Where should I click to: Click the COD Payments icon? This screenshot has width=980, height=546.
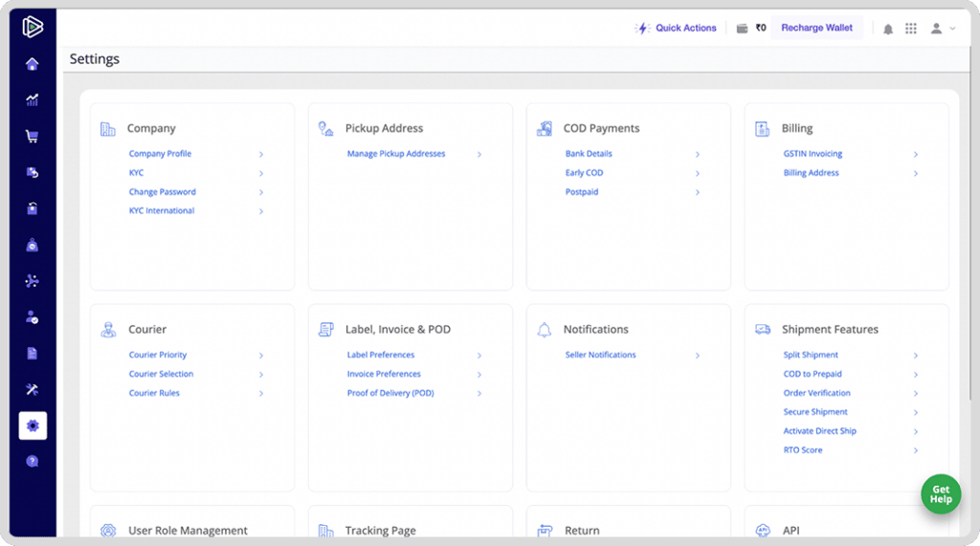[545, 129]
